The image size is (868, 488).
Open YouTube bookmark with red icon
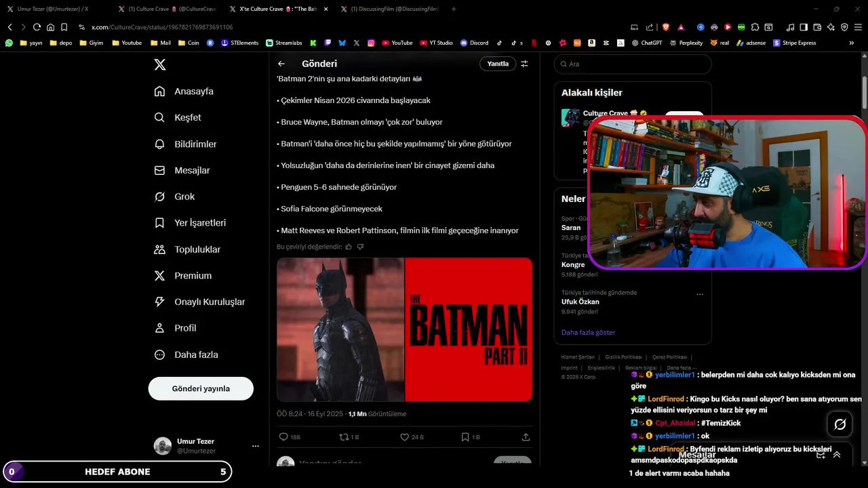pos(397,43)
